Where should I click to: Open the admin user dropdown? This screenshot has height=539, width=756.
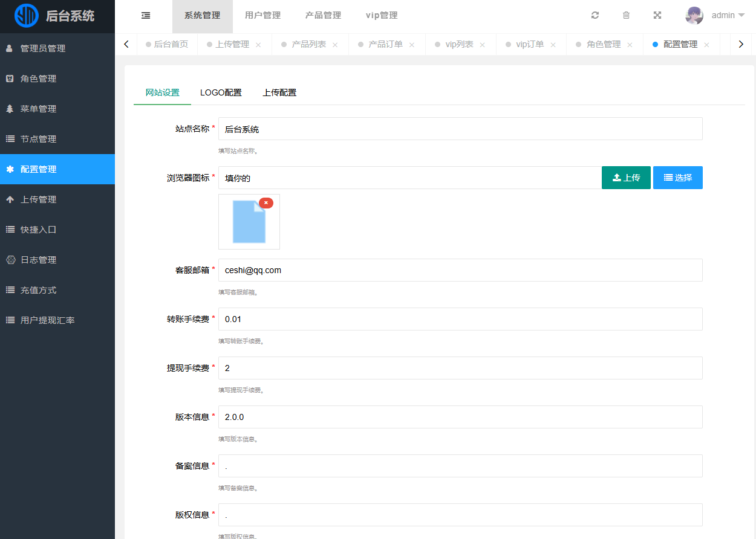pyautogui.click(x=728, y=16)
